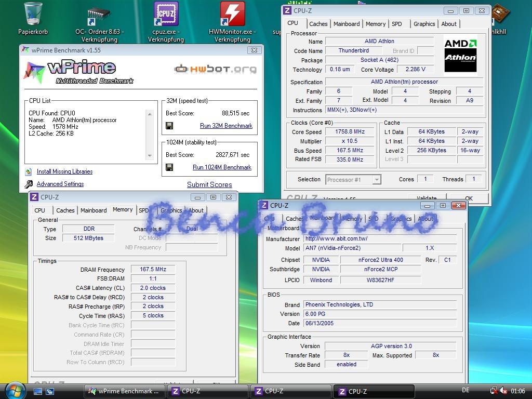Run the 1024M Benchmark link
The width and height of the screenshot is (532, 399).
pos(222,167)
